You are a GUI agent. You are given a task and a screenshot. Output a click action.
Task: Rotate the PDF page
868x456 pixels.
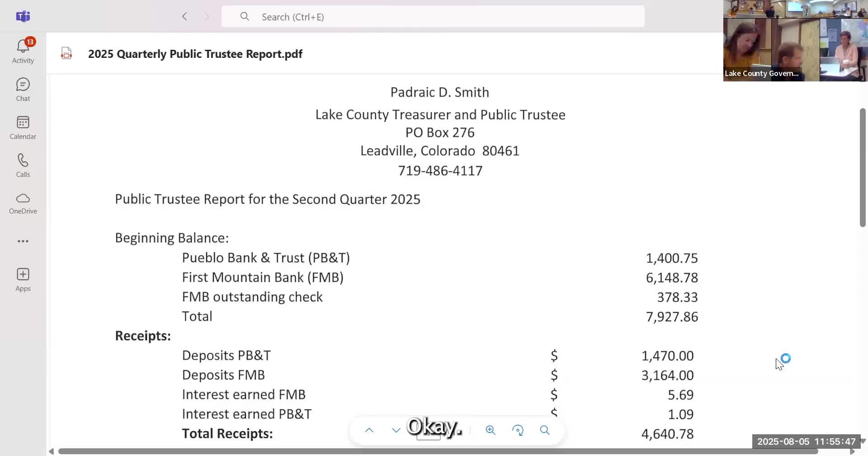(518, 430)
